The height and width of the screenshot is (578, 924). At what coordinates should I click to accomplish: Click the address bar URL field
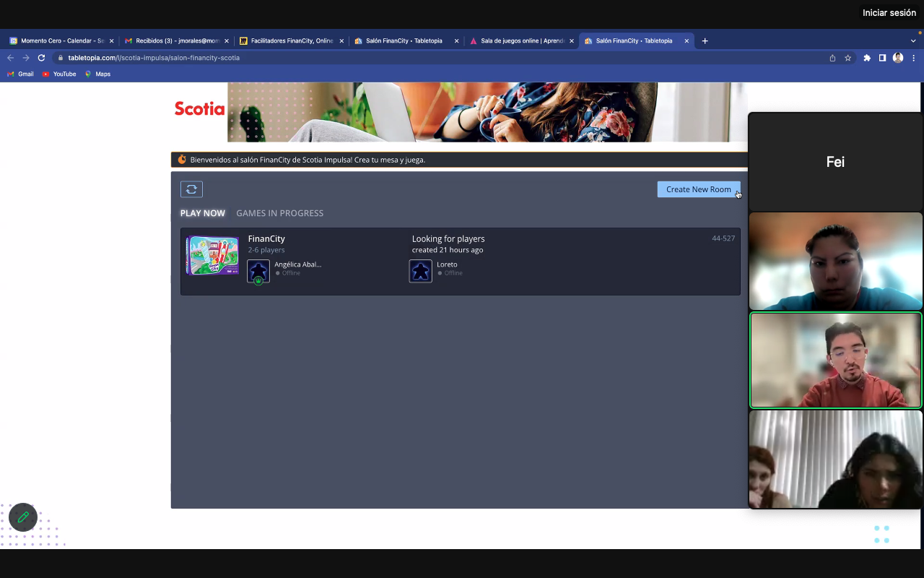[443, 58]
